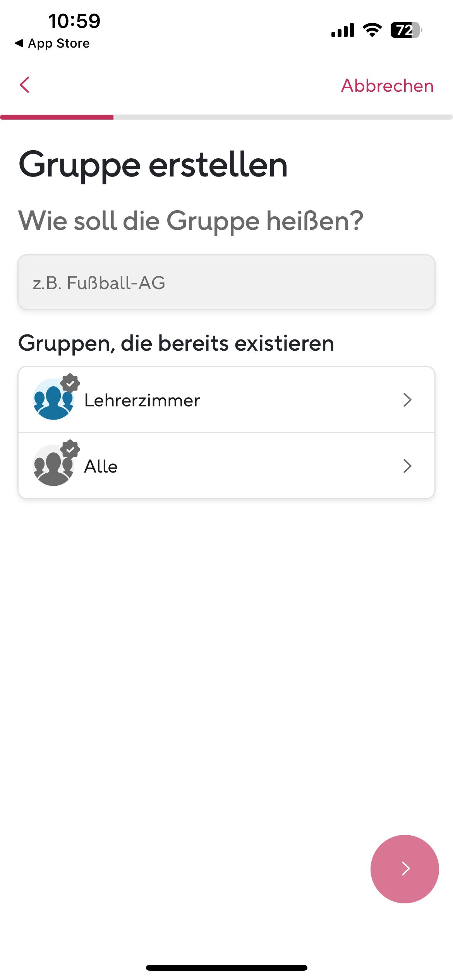Tap the "Gruppe erstellen" heading
Screen dimensions: 453x980
[x=153, y=165]
